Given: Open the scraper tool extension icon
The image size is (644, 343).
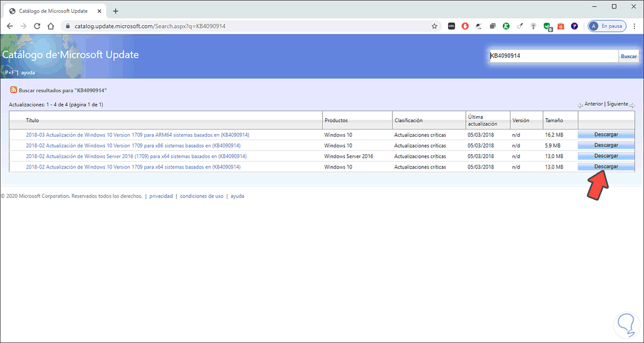Looking at the screenshot, I should (x=520, y=26).
